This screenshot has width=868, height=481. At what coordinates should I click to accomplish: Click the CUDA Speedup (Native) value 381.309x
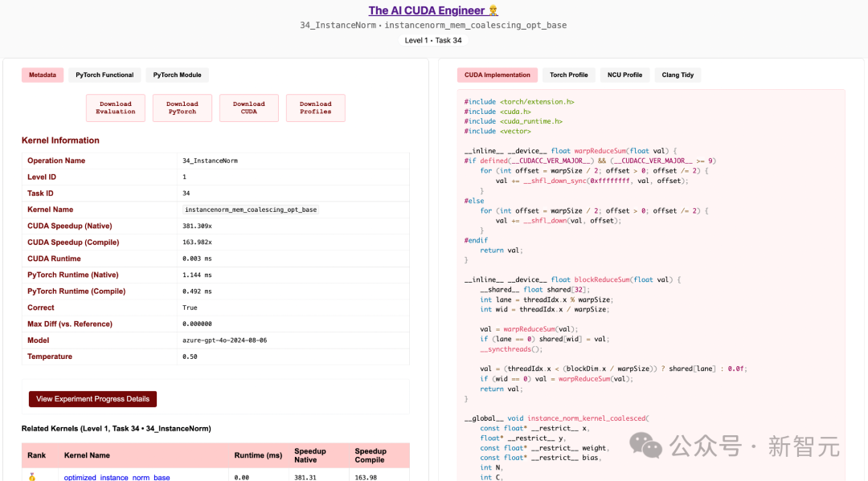click(197, 226)
